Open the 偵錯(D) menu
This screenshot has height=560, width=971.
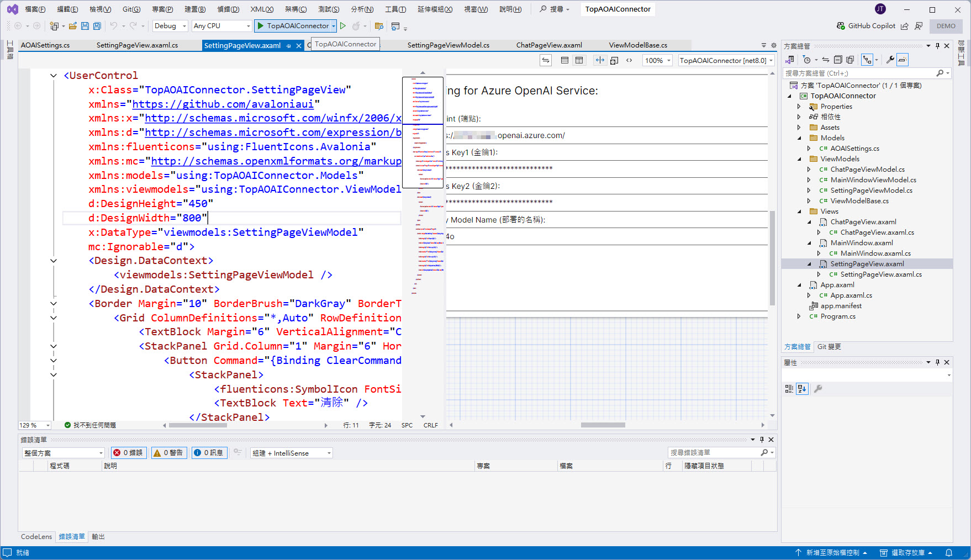[x=228, y=9]
